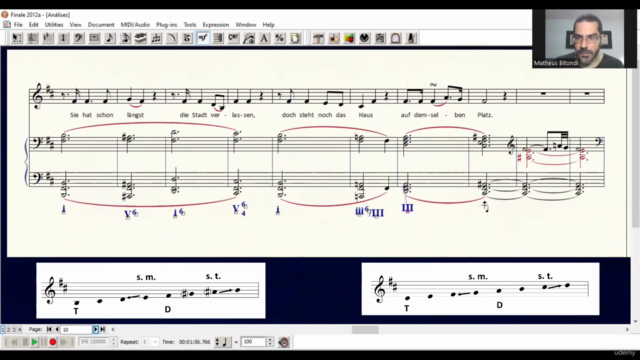Pause playback
Screen dimensions: 640x360
coord(44,342)
